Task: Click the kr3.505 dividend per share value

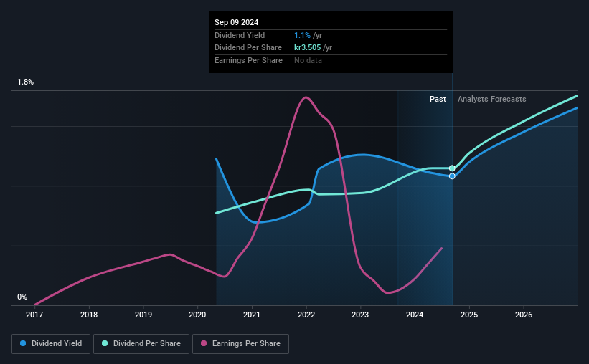Action: [x=308, y=48]
